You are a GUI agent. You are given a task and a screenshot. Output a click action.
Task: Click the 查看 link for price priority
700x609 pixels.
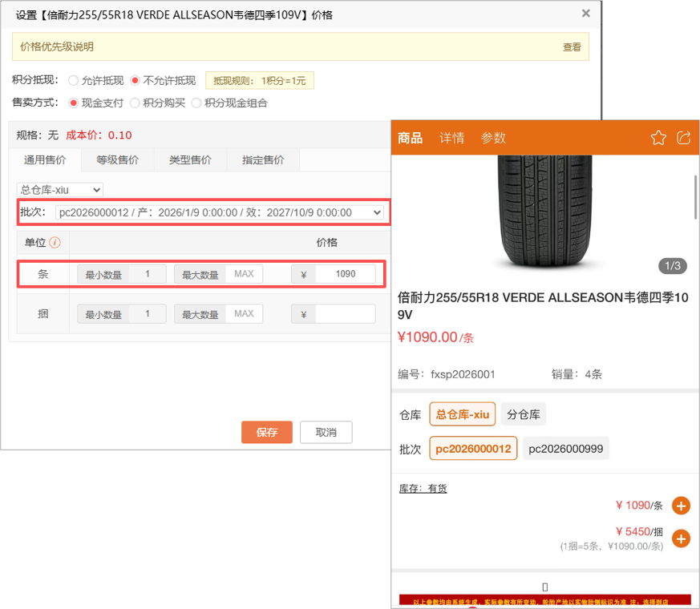click(572, 47)
